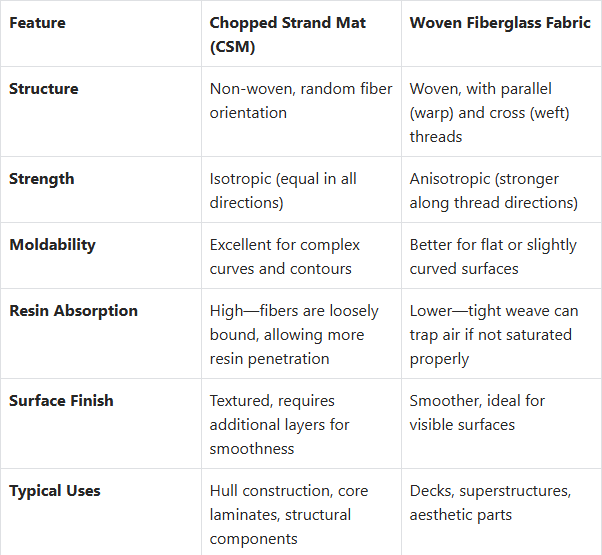Select the "Chopped Strand Mat (CSM)" header
This screenshot has height=555, width=602.
[285, 34]
